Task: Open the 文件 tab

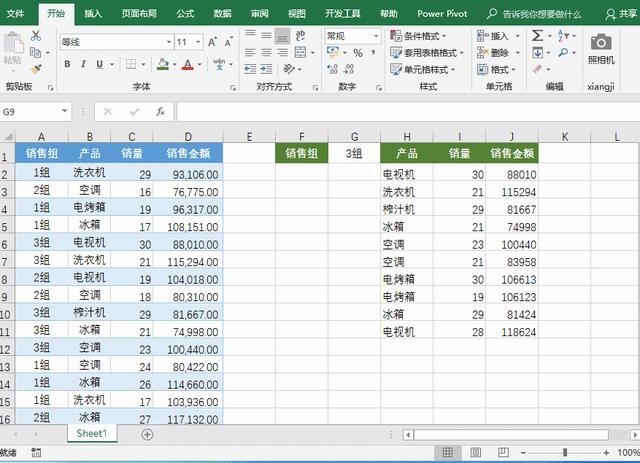Action: pos(15,13)
